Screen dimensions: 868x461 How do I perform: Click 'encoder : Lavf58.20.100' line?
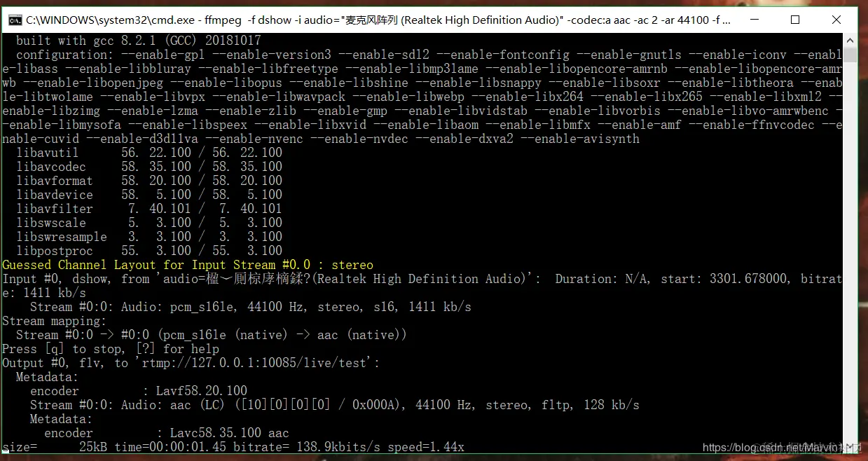(139, 391)
